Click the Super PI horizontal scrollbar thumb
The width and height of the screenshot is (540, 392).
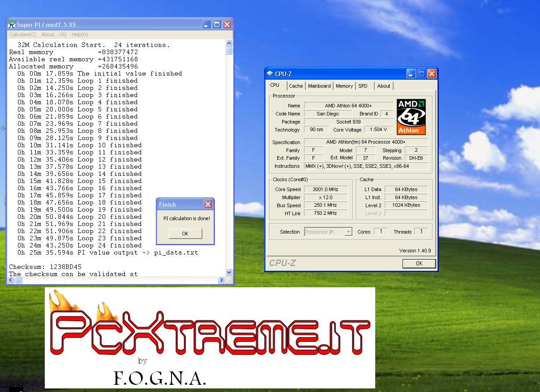[18, 280]
